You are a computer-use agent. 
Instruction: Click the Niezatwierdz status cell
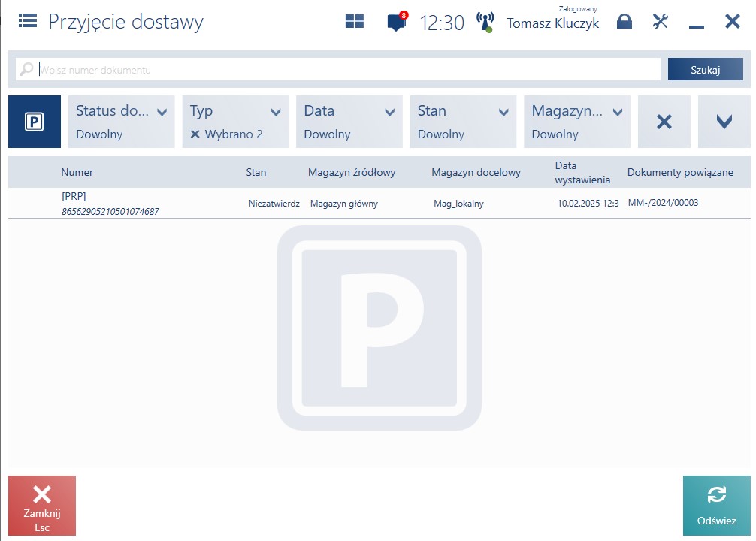tap(274, 204)
